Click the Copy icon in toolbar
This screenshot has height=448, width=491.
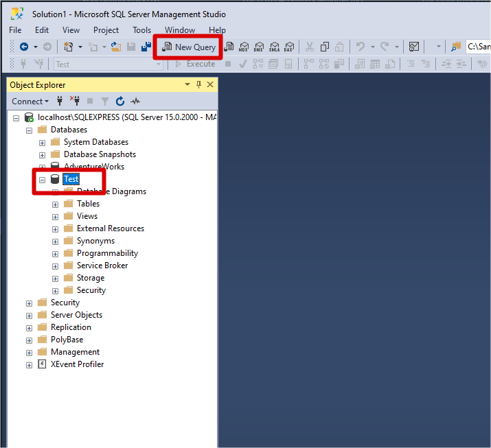click(324, 47)
